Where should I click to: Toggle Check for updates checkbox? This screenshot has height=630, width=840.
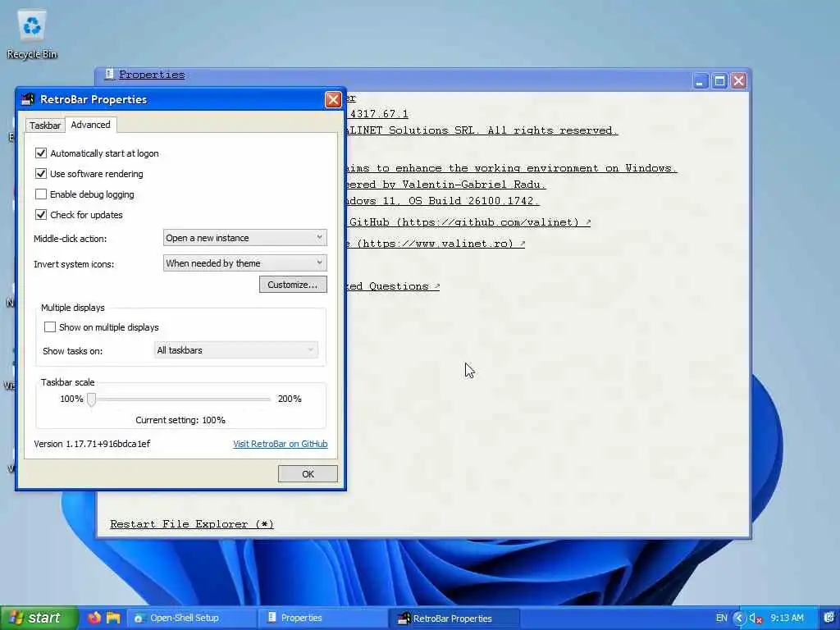[x=41, y=215]
